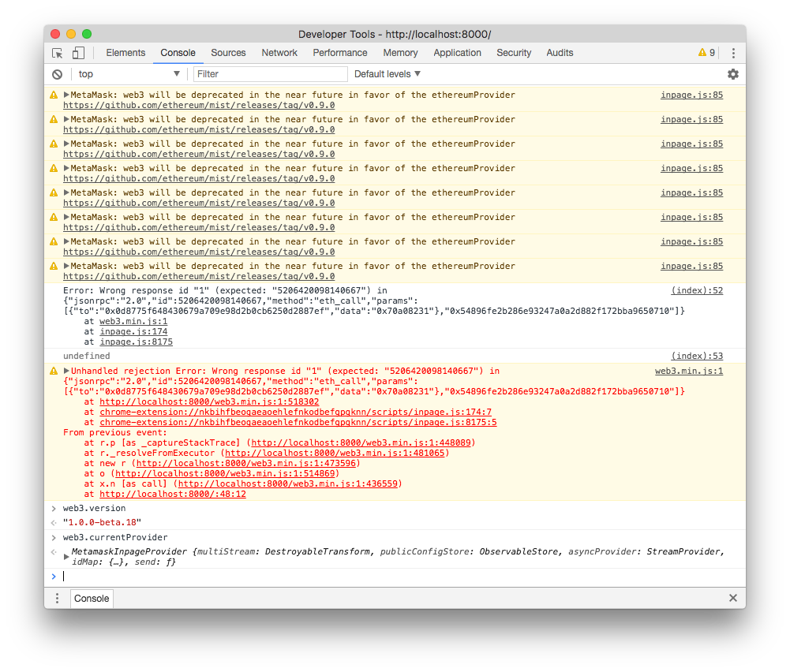Activate the inspect element picker icon
Viewport: 790px width, 672px height.
(x=58, y=53)
